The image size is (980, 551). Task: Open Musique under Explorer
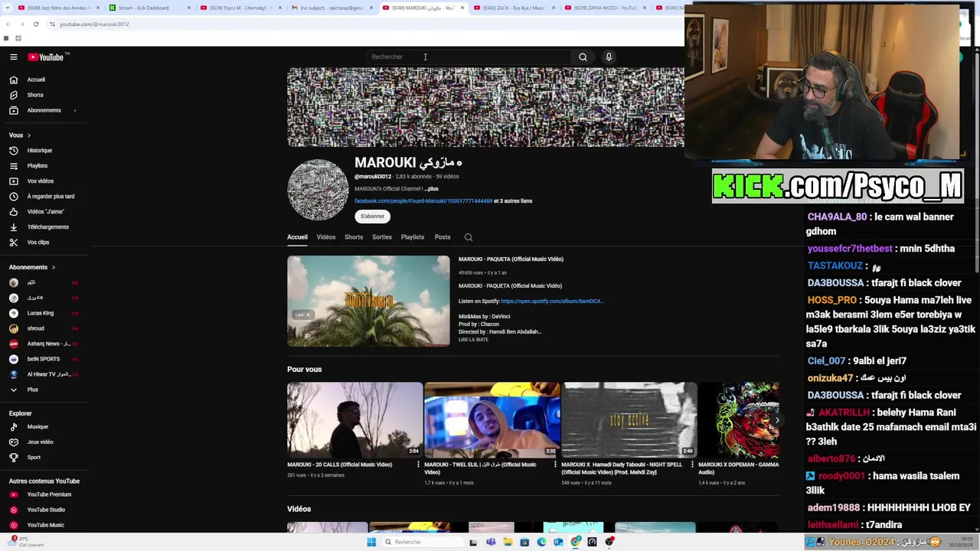38,427
